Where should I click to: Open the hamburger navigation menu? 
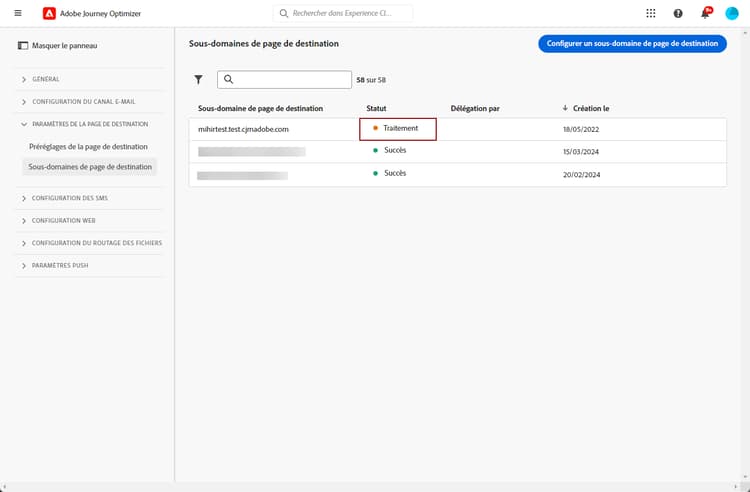[18, 14]
